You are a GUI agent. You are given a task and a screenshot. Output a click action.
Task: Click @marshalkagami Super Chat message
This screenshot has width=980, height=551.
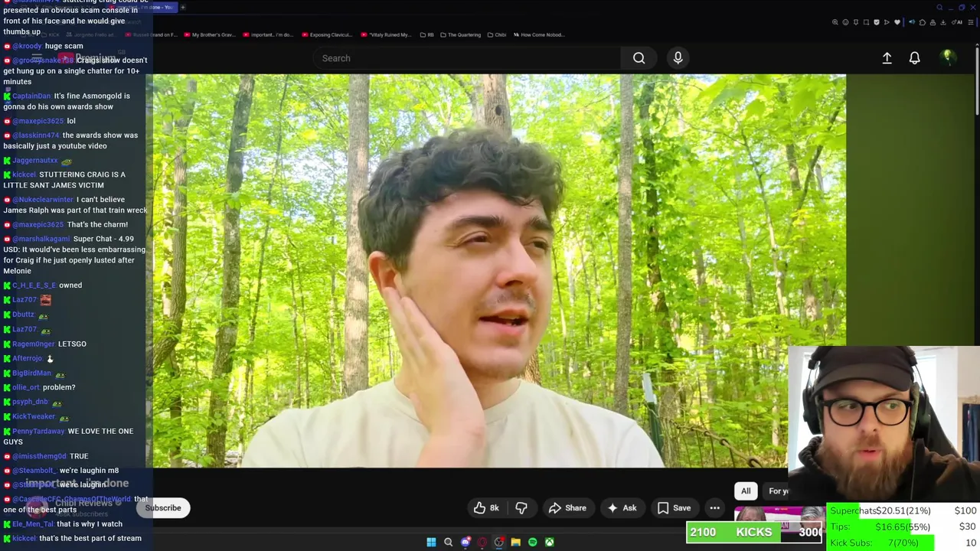pos(74,255)
